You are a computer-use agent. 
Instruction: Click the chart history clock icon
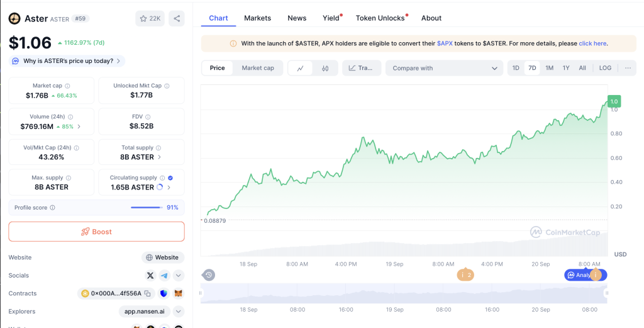click(x=209, y=275)
